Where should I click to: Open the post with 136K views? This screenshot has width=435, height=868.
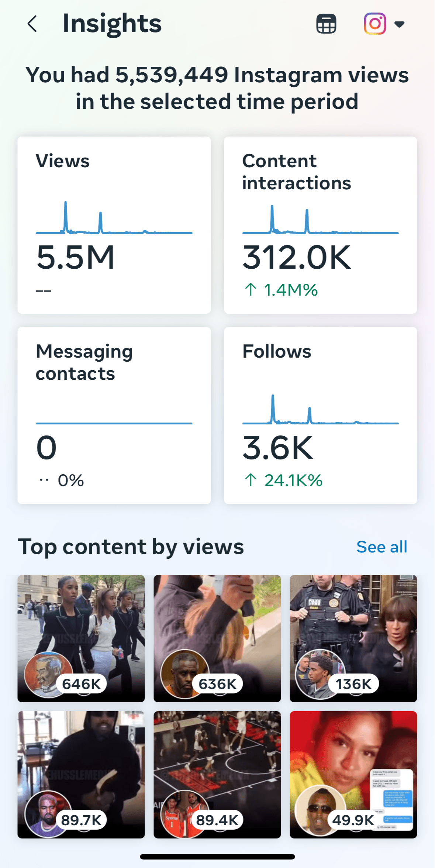coord(353,620)
